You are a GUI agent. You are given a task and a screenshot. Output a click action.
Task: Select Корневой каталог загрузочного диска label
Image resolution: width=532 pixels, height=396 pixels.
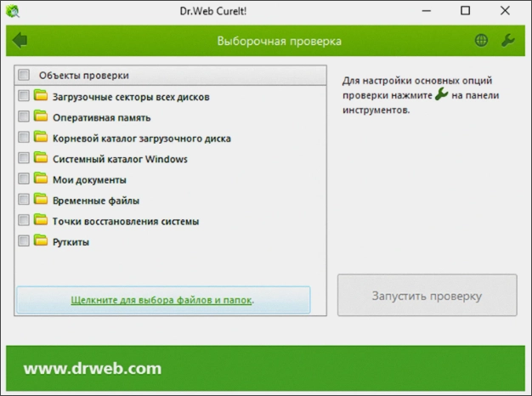141,139
